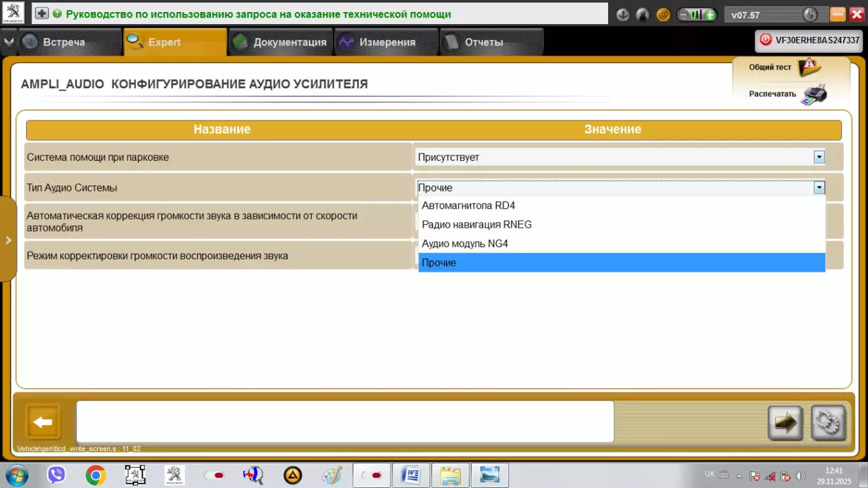The height and width of the screenshot is (488, 868).
Task: Open the user profile icon
Action: coord(642,14)
